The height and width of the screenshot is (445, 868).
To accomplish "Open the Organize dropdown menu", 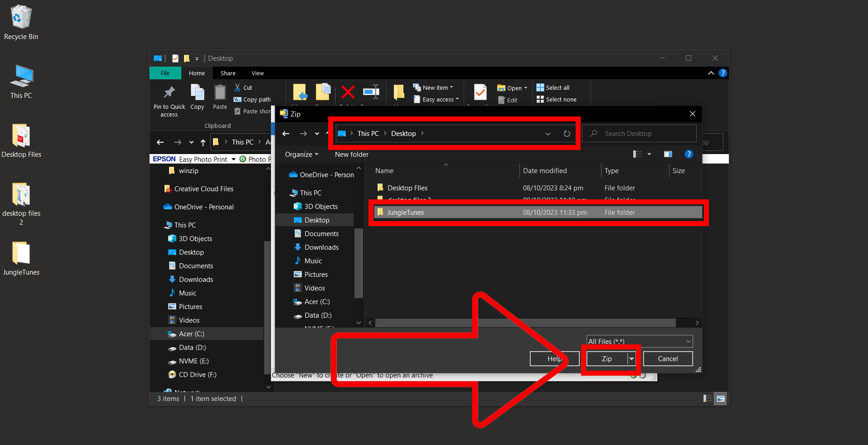I will pos(301,154).
